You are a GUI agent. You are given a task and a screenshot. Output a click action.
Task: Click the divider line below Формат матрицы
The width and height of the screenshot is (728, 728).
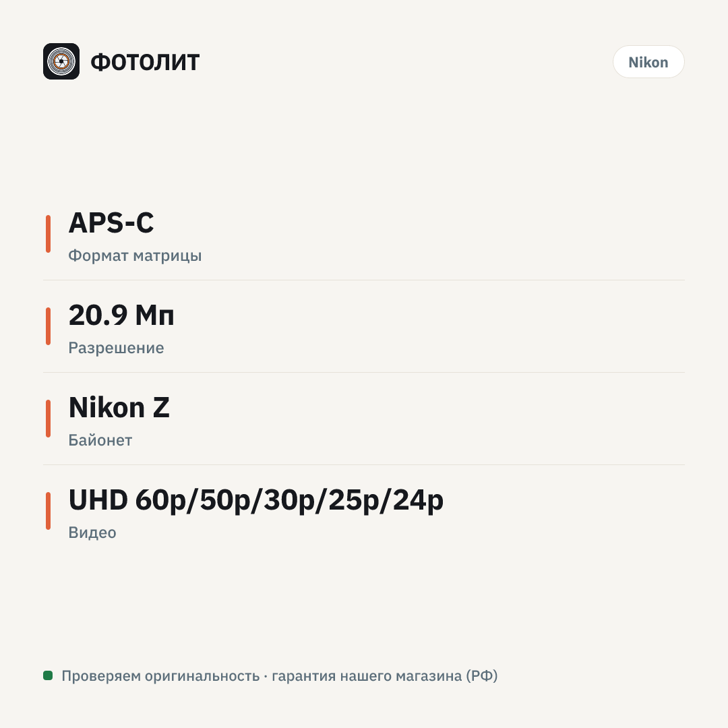coord(364,280)
